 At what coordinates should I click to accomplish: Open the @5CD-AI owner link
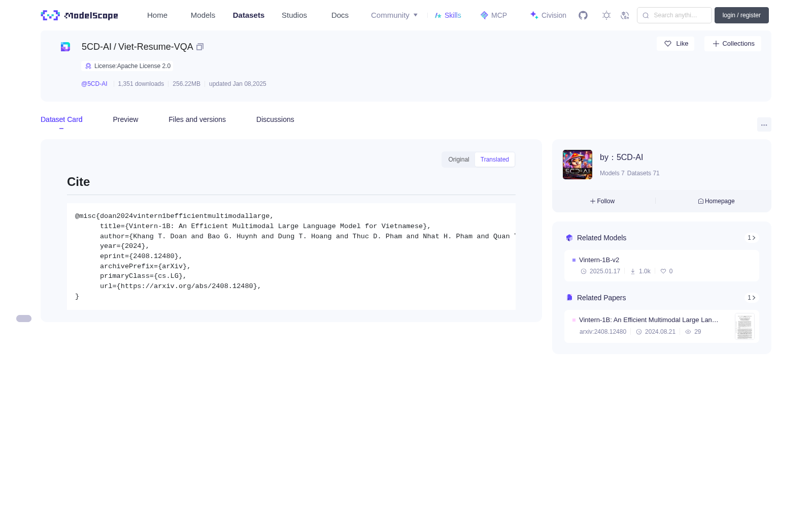pyautogui.click(x=94, y=84)
